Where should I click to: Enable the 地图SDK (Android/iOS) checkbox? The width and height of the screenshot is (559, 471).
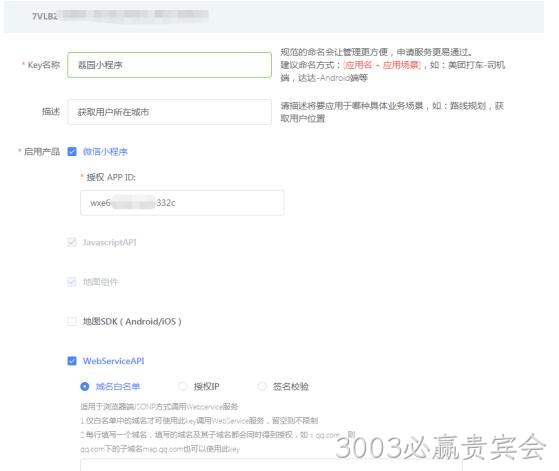click(x=72, y=321)
